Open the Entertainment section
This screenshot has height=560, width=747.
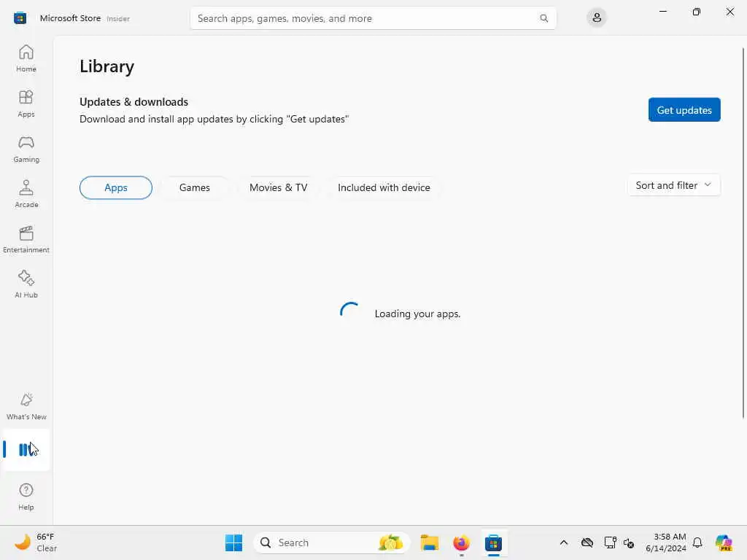click(x=26, y=239)
